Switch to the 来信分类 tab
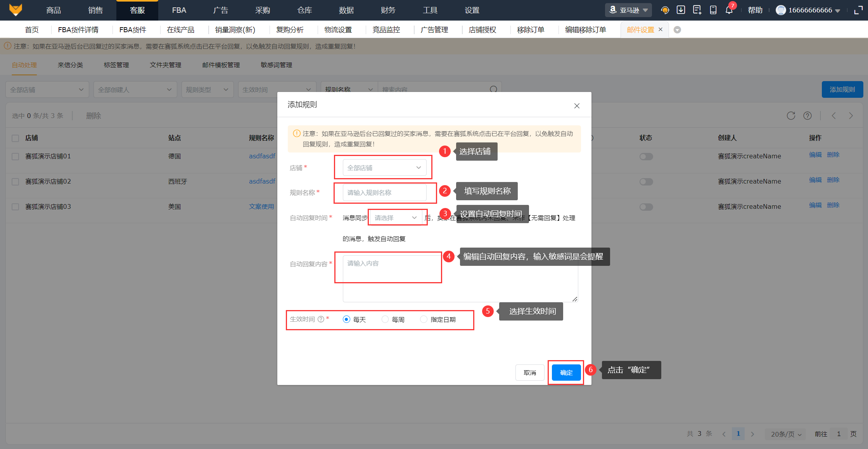868x449 pixels. pos(70,65)
